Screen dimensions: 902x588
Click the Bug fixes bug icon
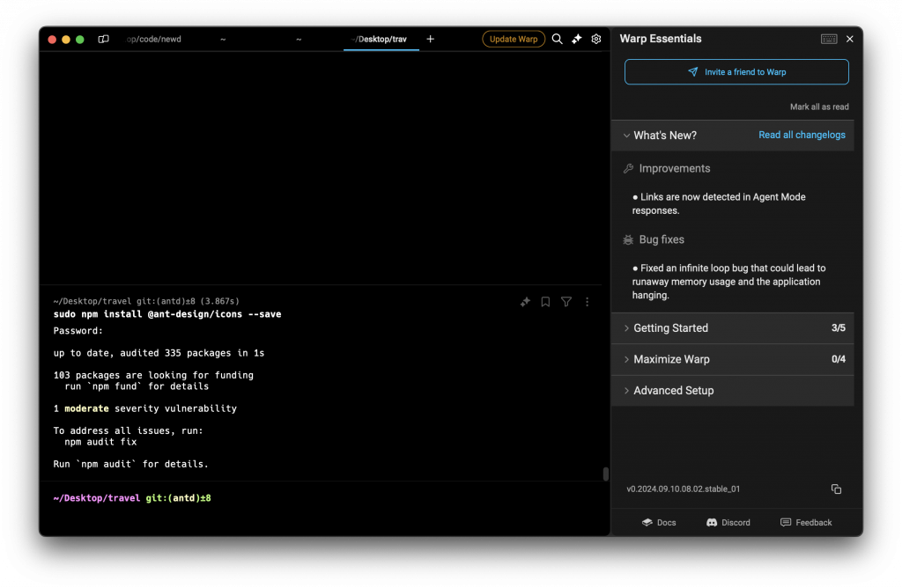(628, 239)
